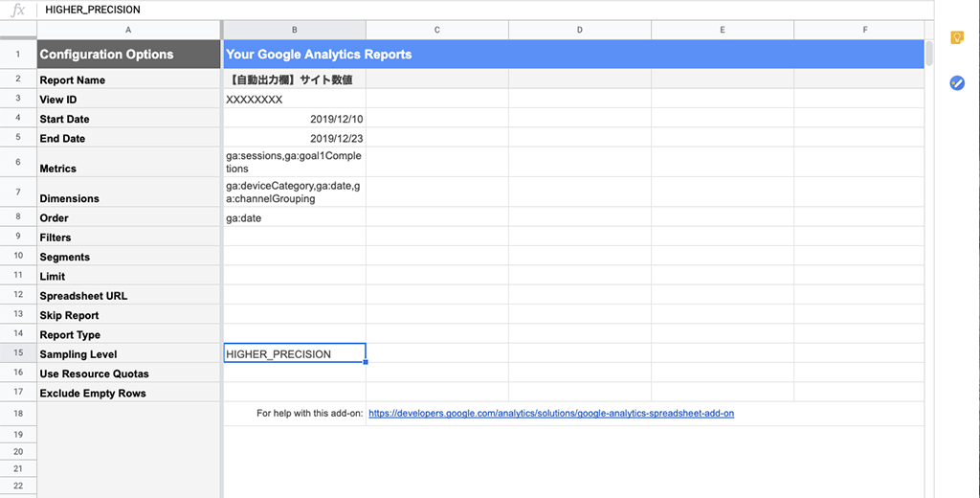Click the cell containing 【自動出力欄】サイト数値
980x498 pixels.
coord(295,79)
